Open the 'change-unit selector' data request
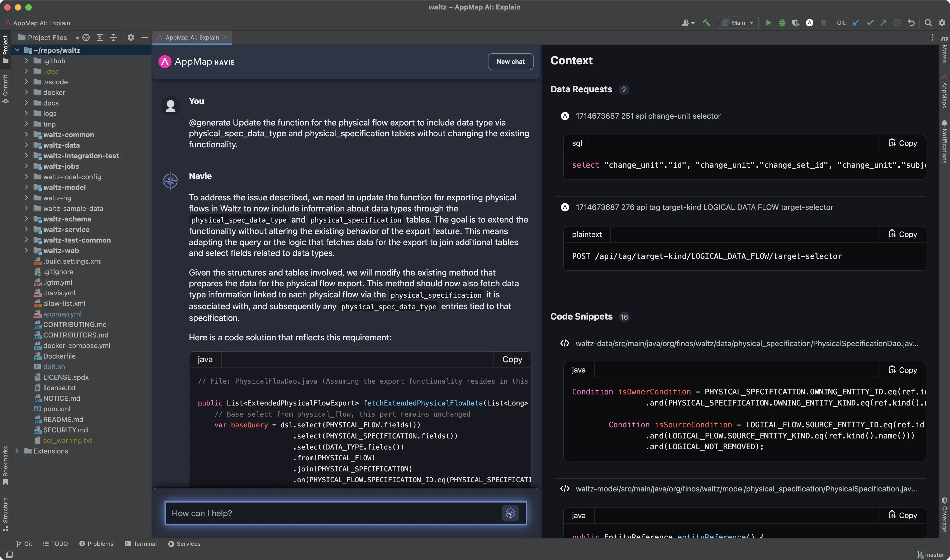This screenshot has width=950, height=560. coord(648,116)
